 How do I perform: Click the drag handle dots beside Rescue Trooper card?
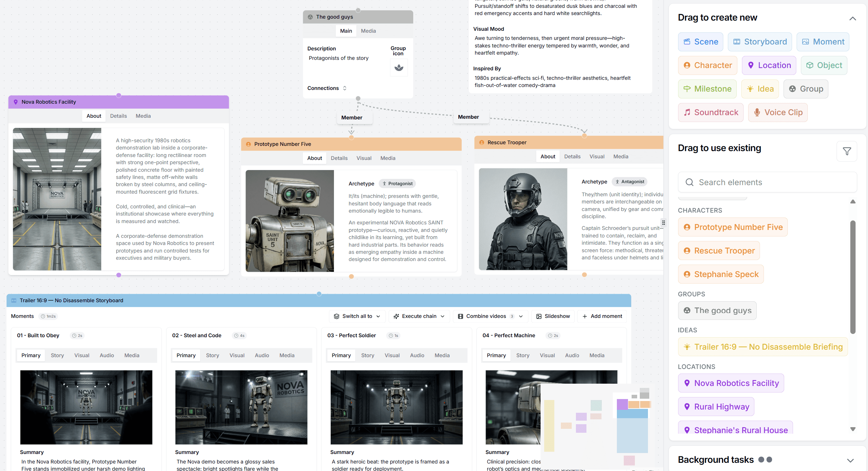tap(663, 222)
